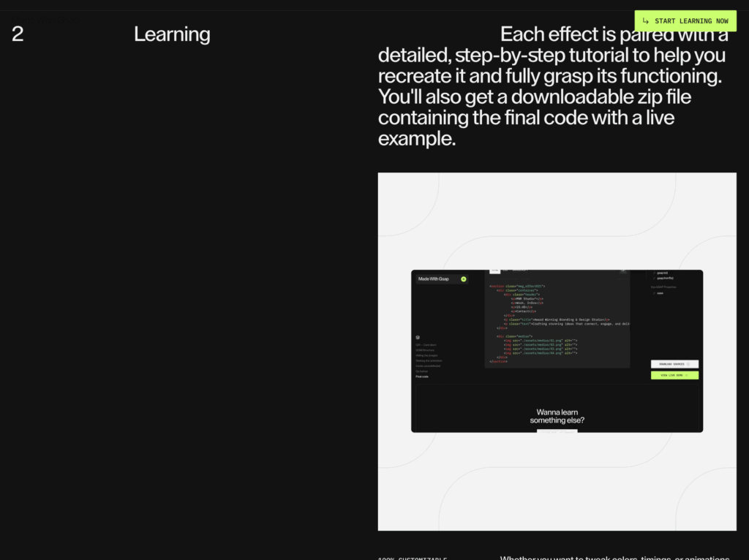Click the section number 2
The height and width of the screenshot is (560, 749).
(x=18, y=34)
